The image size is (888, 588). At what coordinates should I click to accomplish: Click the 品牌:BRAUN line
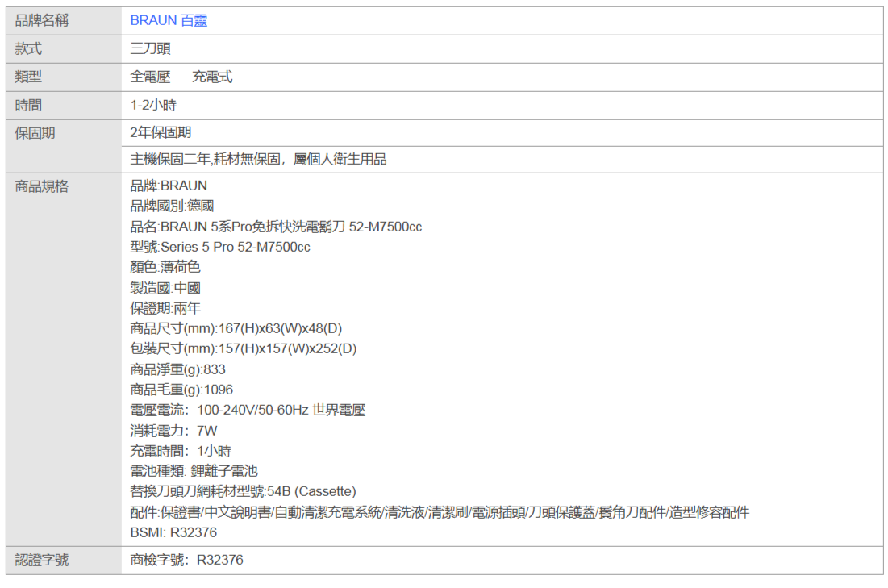click(x=169, y=186)
